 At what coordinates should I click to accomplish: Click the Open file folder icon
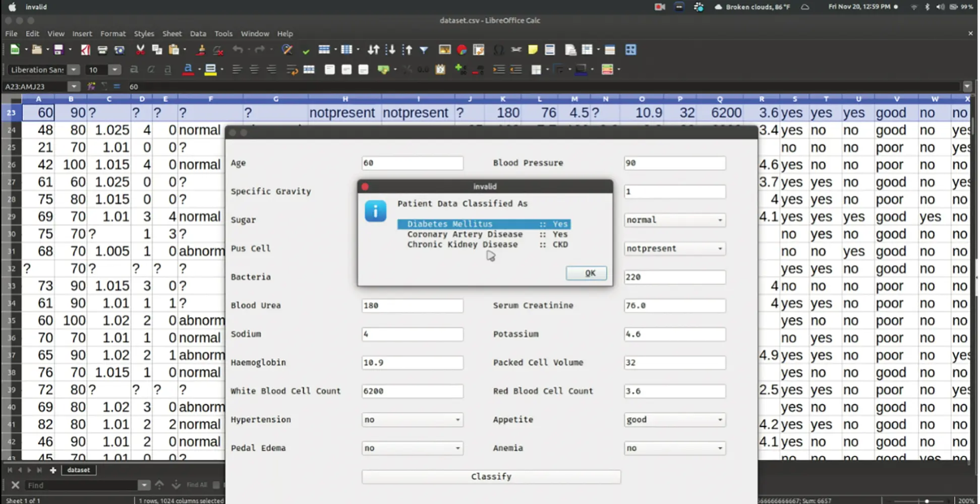pos(36,50)
